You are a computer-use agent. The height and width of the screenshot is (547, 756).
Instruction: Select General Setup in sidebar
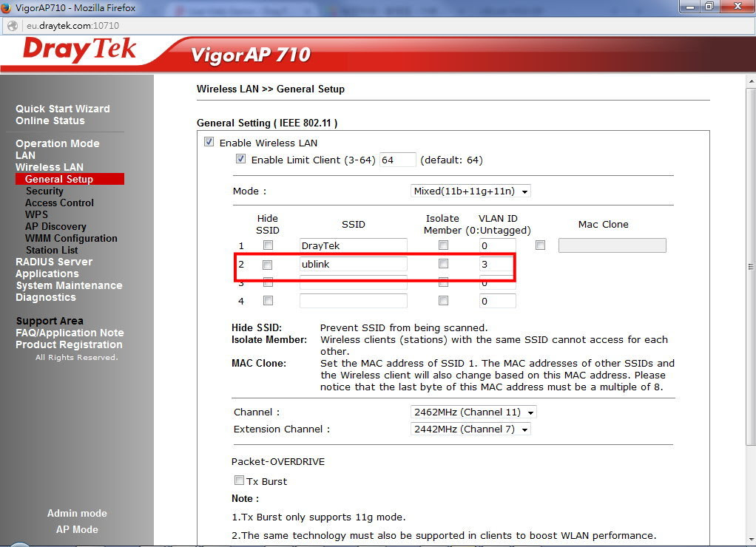[70, 179]
